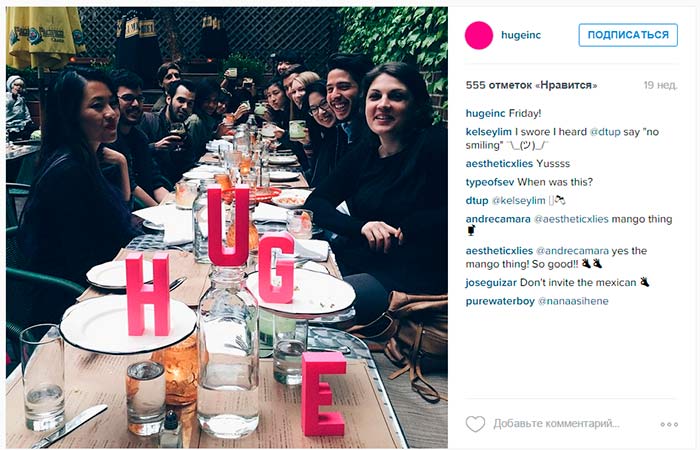
Task: Click the HUGE dinner table photo
Action: pos(227,227)
